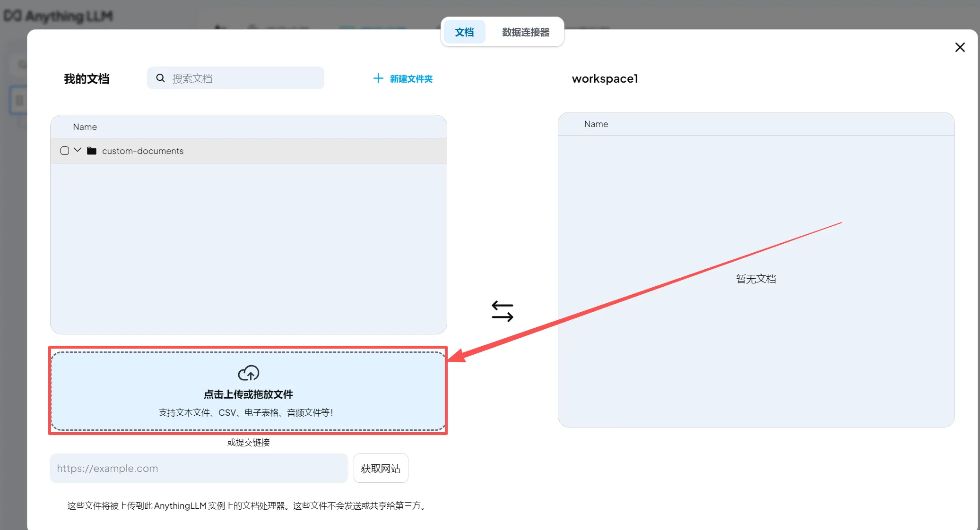Click the AnythingLLM logo
The width and height of the screenshot is (980, 530).
tap(58, 16)
